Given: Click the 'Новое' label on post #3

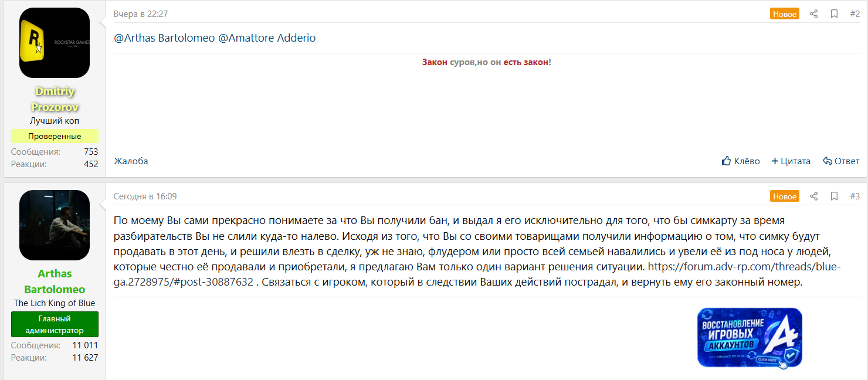Looking at the screenshot, I should 785,196.
